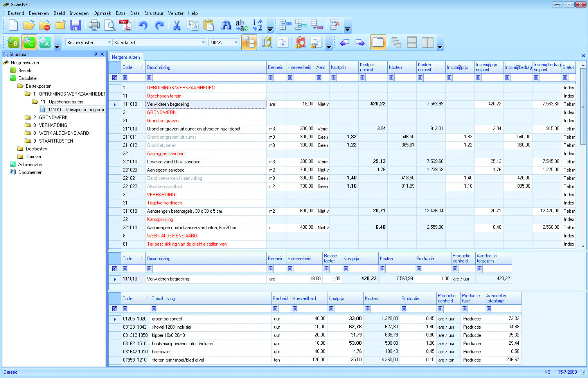Toggle the tabbed windows layout button

tap(378, 42)
